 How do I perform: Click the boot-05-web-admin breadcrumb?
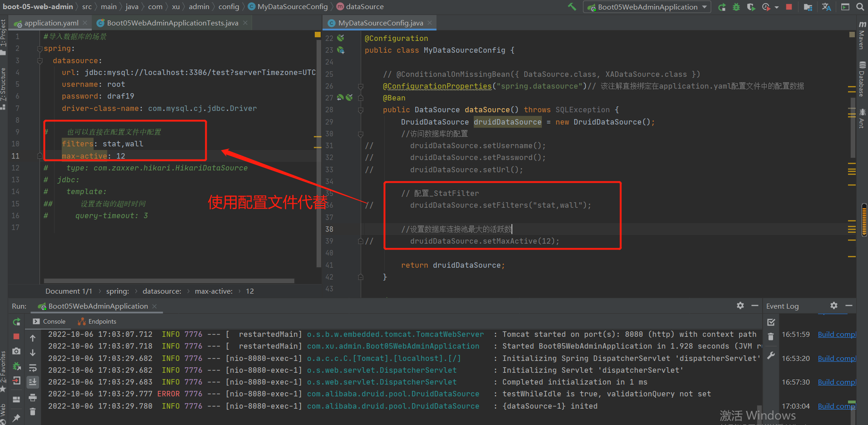[x=38, y=6]
